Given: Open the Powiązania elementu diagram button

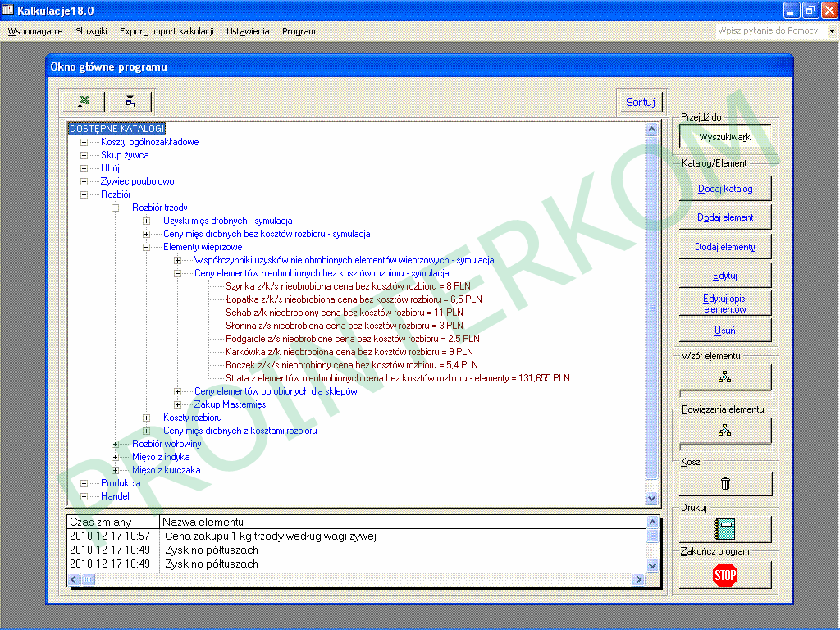Looking at the screenshot, I should coord(725,430).
